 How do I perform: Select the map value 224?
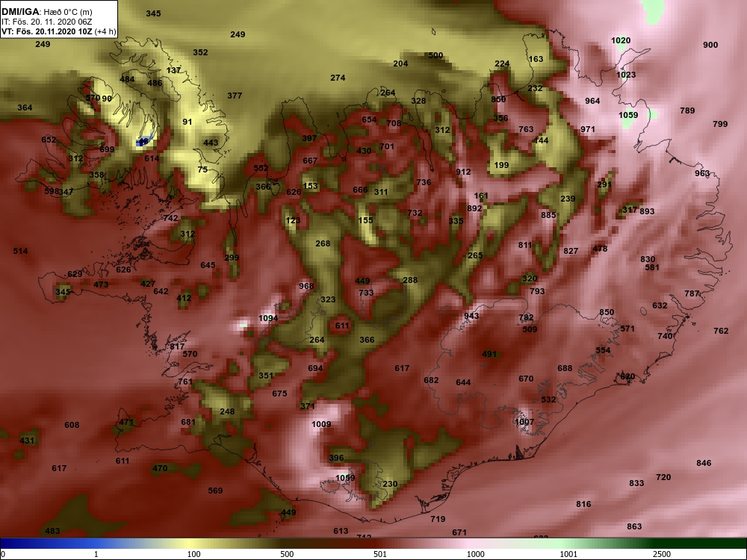(502, 63)
